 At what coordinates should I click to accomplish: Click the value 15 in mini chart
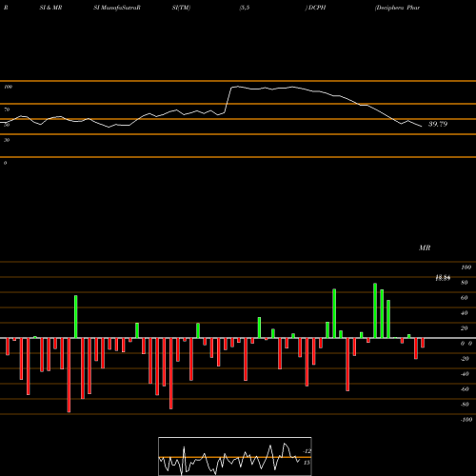pos(307,463)
